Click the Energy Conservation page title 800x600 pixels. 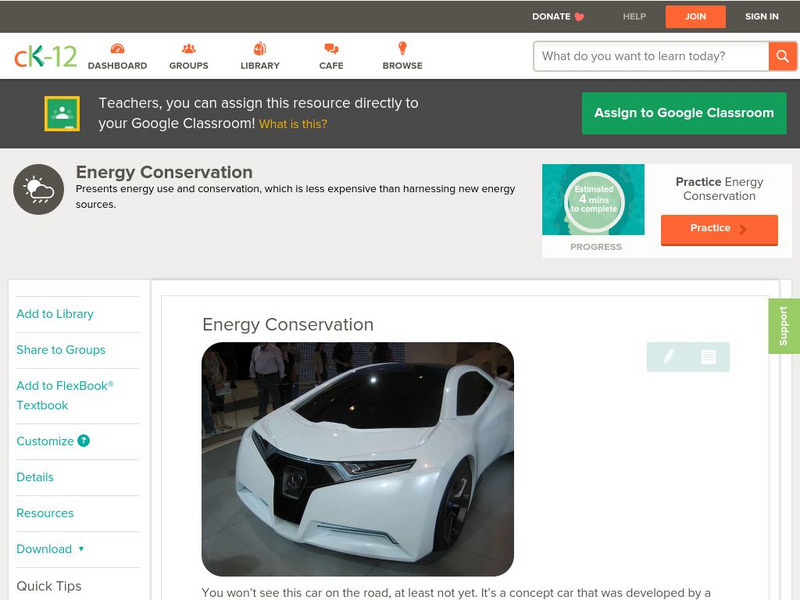164,172
